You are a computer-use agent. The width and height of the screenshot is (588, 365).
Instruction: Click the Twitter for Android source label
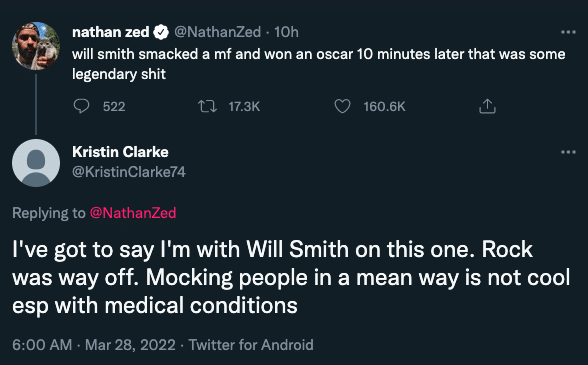(251, 345)
